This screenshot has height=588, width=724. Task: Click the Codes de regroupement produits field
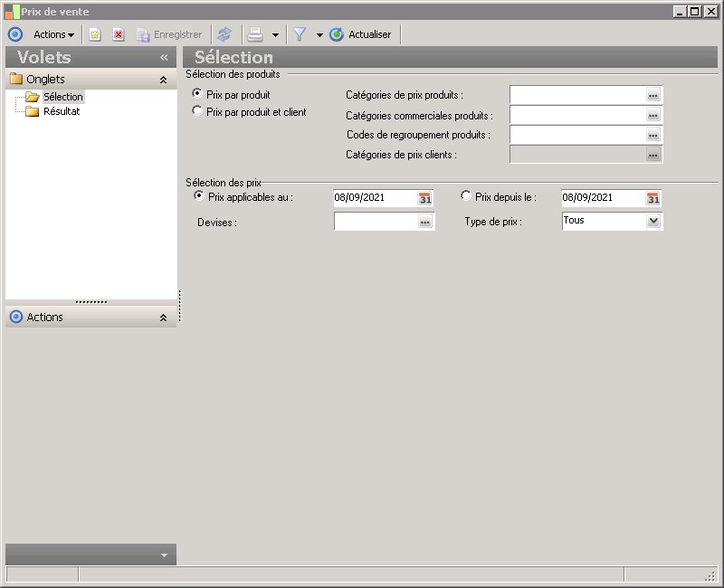tap(576, 135)
